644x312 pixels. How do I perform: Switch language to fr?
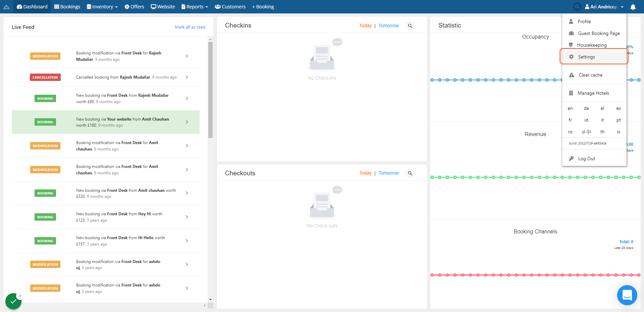[570, 120]
